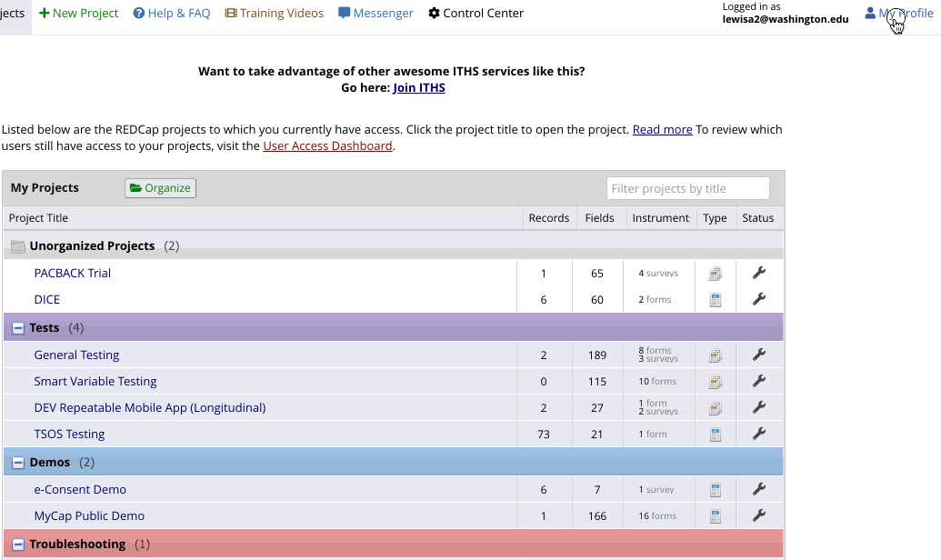Viewport: 941px width, 560px height.
Task: Click the DEV Repeatable Mobile App wrench icon
Action: pyautogui.click(x=758, y=407)
